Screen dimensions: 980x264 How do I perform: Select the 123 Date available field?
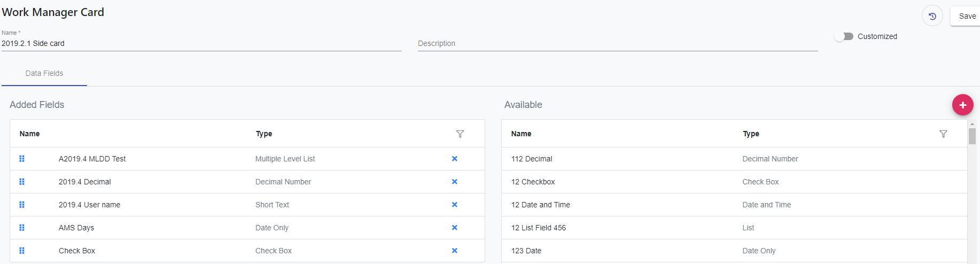click(734, 251)
